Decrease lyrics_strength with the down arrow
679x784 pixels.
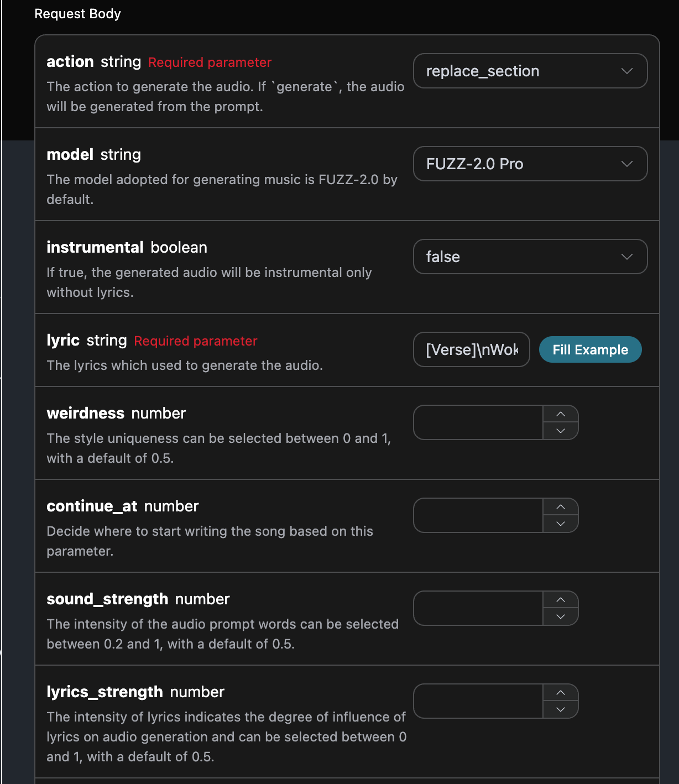pos(561,709)
